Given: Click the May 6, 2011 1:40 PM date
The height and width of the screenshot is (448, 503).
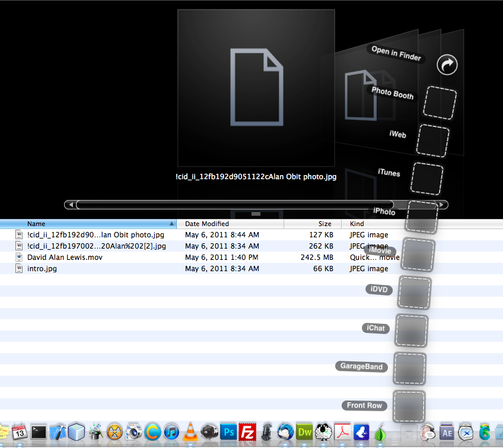Looking at the screenshot, I should click(222, 258).
